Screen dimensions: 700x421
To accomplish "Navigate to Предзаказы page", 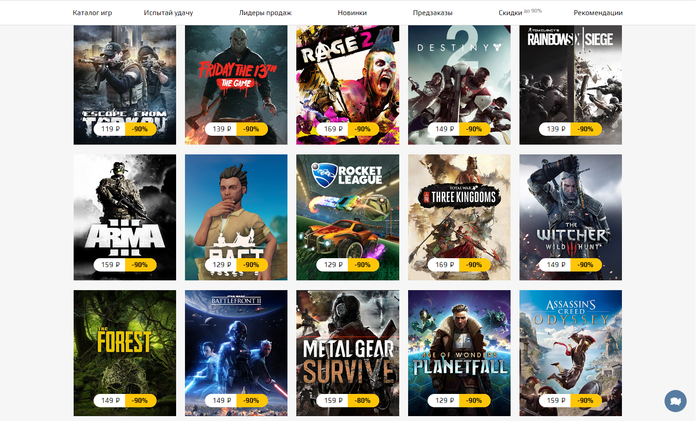I will pyautogui.click(x=432, y=13).
